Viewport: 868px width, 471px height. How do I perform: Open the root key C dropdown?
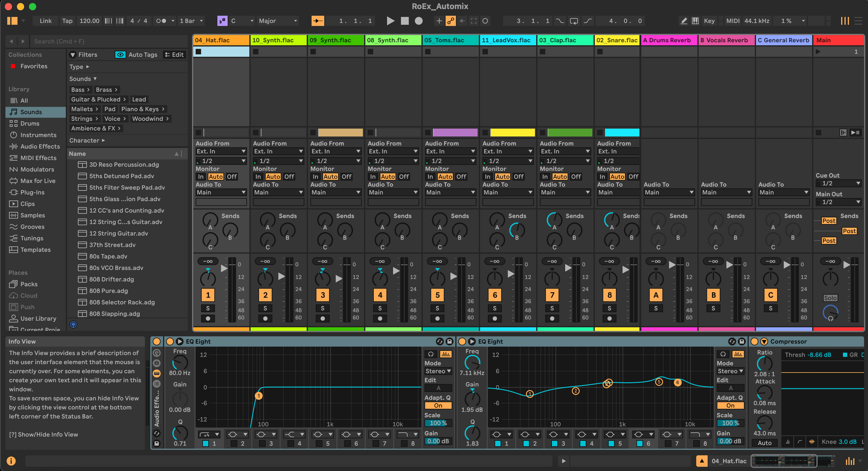click(x=242, y=21)
